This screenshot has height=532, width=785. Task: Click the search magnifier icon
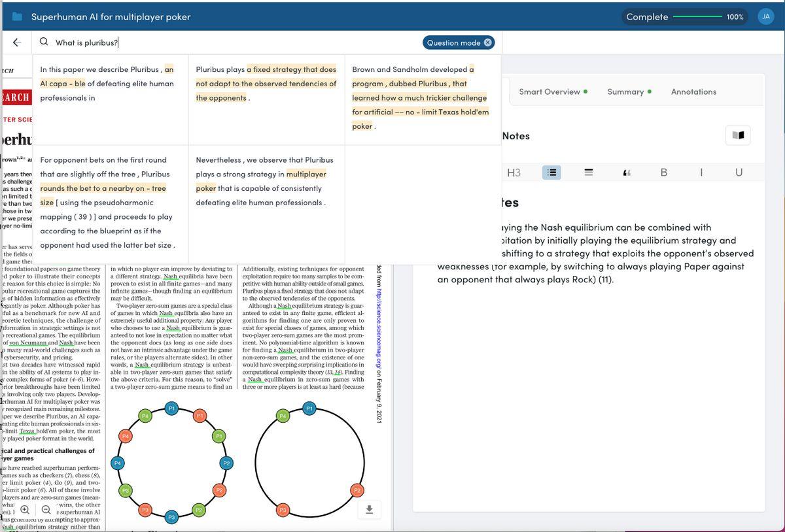pyautogui.click(x=44, y=42)
